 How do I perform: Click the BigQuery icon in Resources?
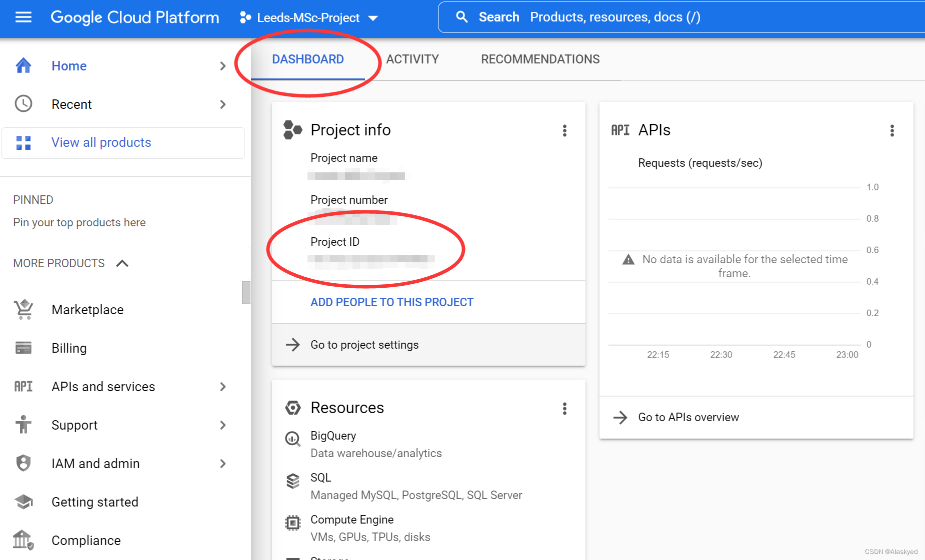[292, 439]
